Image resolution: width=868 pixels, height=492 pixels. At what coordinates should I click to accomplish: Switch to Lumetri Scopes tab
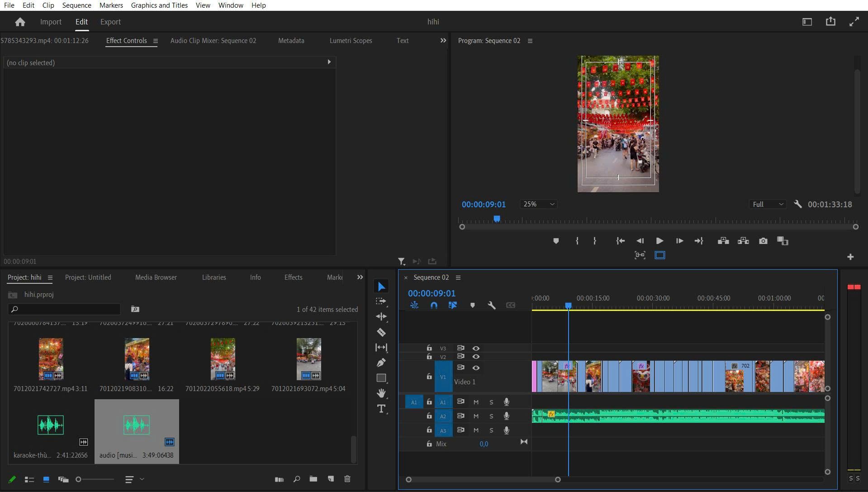(351, 40)
